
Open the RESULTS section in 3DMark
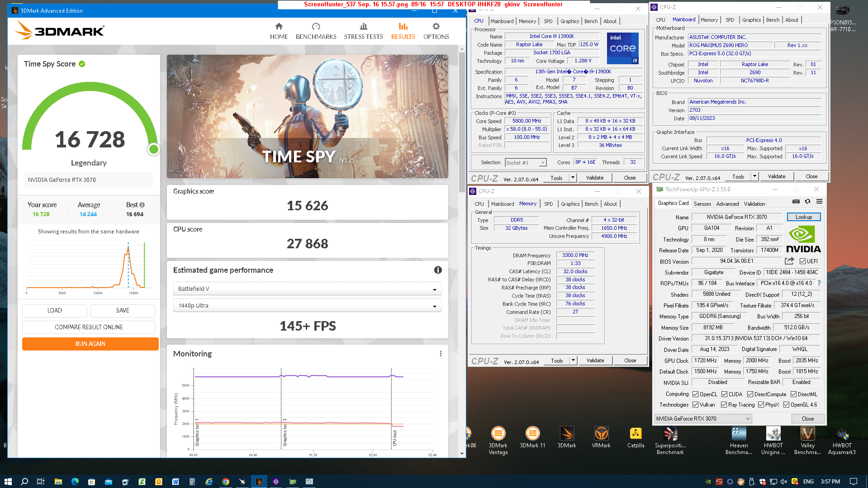click(x=403, y=31)
